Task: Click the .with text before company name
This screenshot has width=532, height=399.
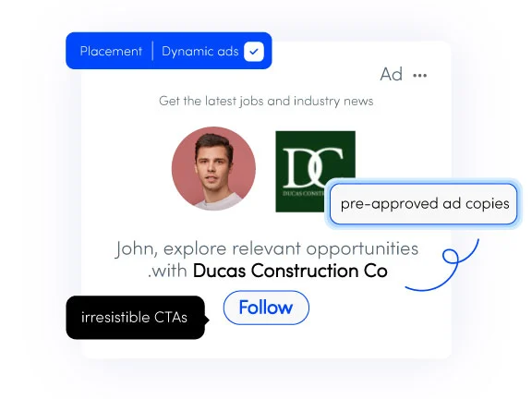Action: (167, 272)
